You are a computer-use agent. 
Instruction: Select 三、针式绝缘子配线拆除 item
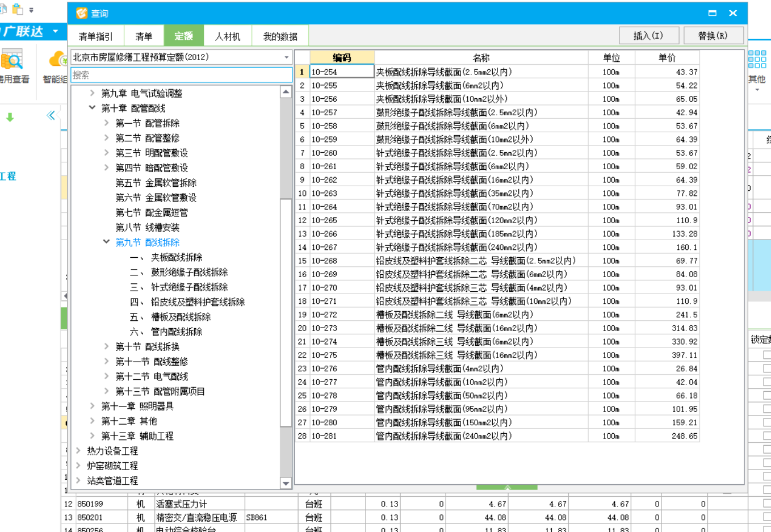[x=179, y=287]
